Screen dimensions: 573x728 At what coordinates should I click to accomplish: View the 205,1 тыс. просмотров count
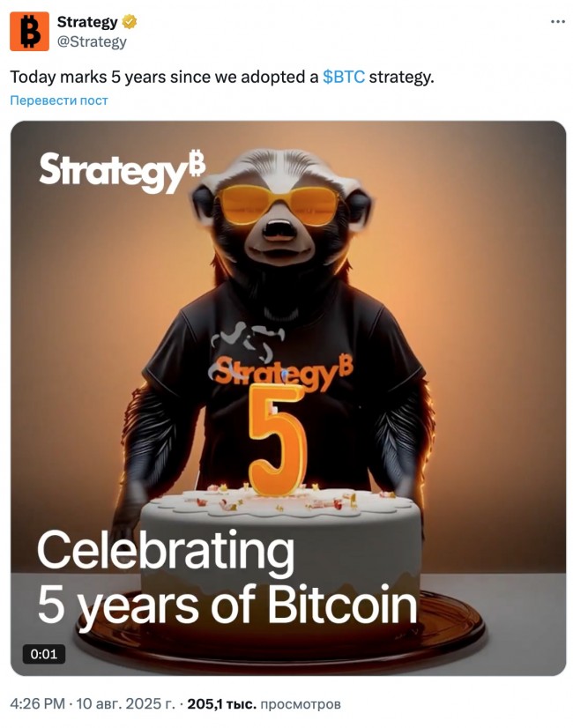(x=264, y=704)
